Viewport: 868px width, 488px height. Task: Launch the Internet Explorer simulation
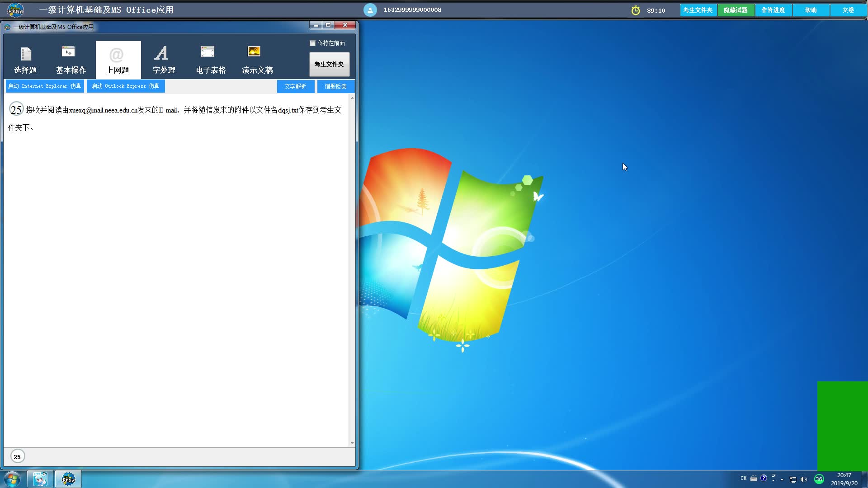coord(45,86)
